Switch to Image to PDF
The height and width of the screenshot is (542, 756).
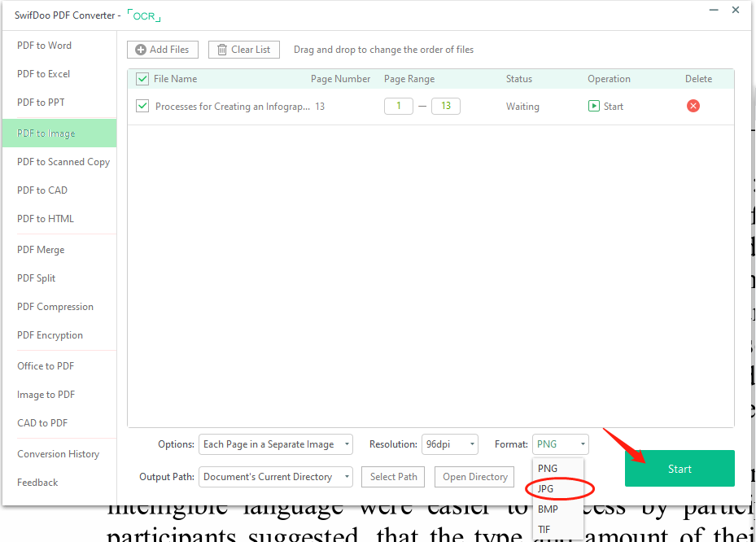[46, 395]
